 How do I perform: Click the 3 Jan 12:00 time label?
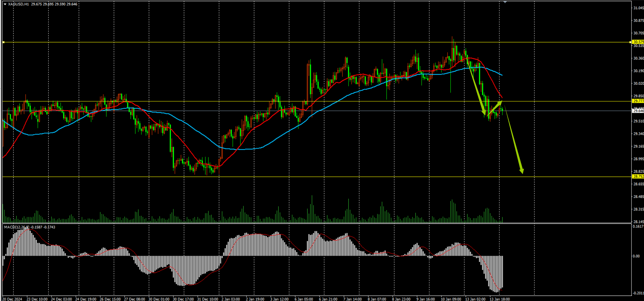pyautogui.click(x=279, y=299)
